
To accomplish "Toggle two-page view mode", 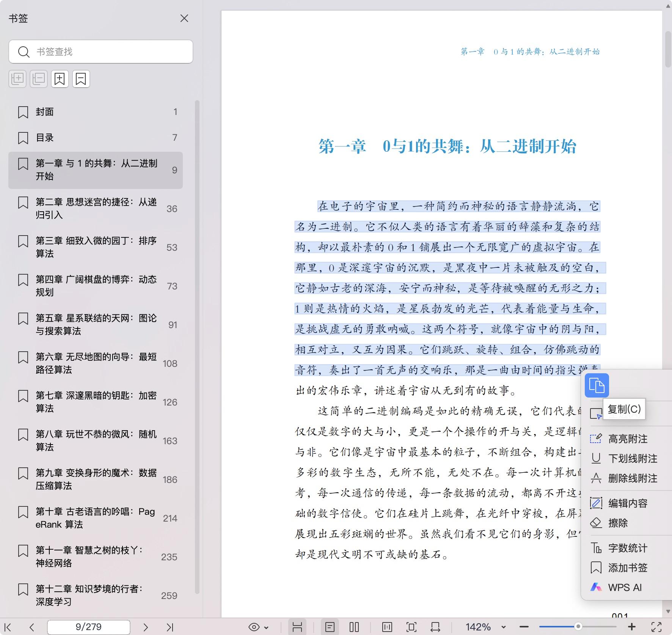I will click(x=354, y=627).
